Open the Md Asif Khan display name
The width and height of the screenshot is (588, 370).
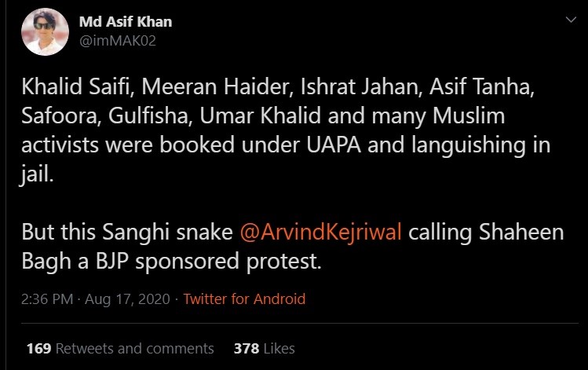click(126, 22)
